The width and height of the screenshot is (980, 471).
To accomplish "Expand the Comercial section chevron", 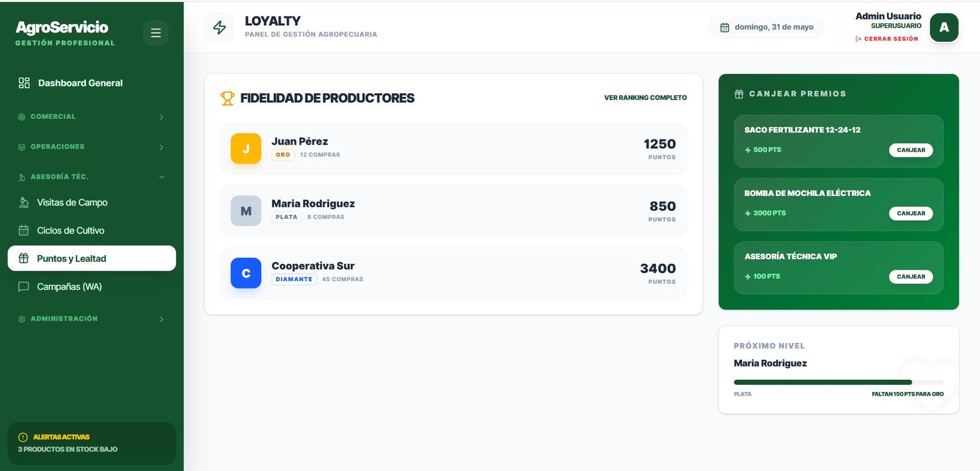I will coord(162,117).
